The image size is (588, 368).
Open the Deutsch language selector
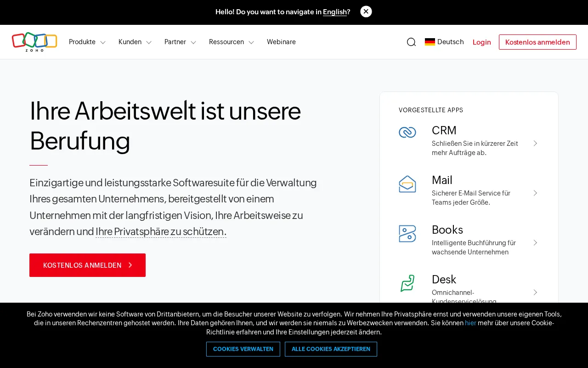click(x=444, y=42)
